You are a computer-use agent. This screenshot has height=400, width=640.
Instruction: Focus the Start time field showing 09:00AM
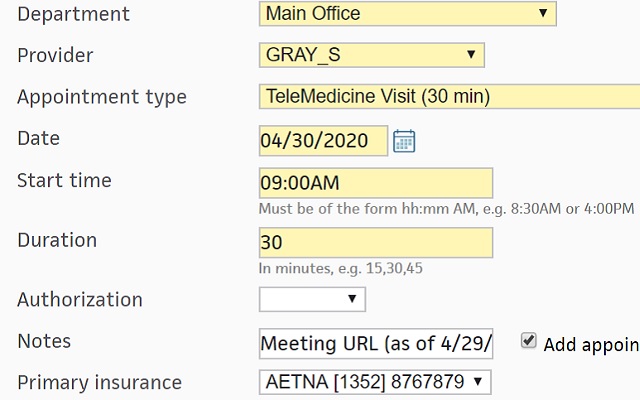point(375,183)
